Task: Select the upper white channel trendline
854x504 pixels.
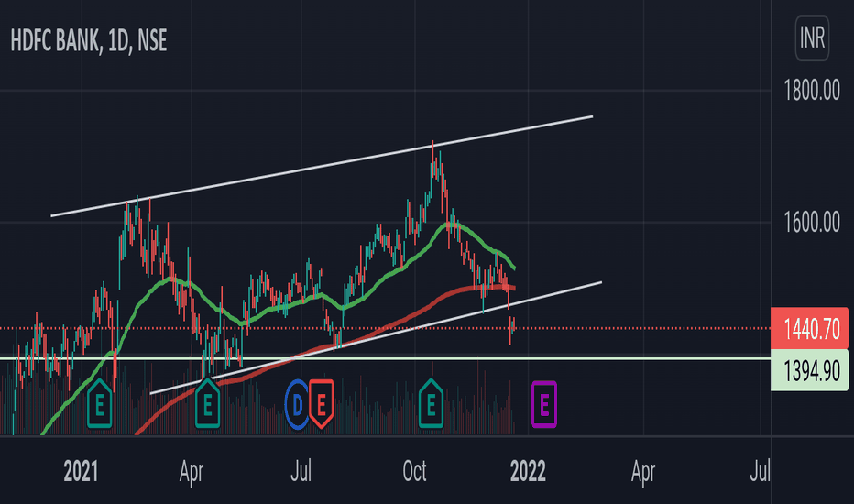Action: click(322, 166)
